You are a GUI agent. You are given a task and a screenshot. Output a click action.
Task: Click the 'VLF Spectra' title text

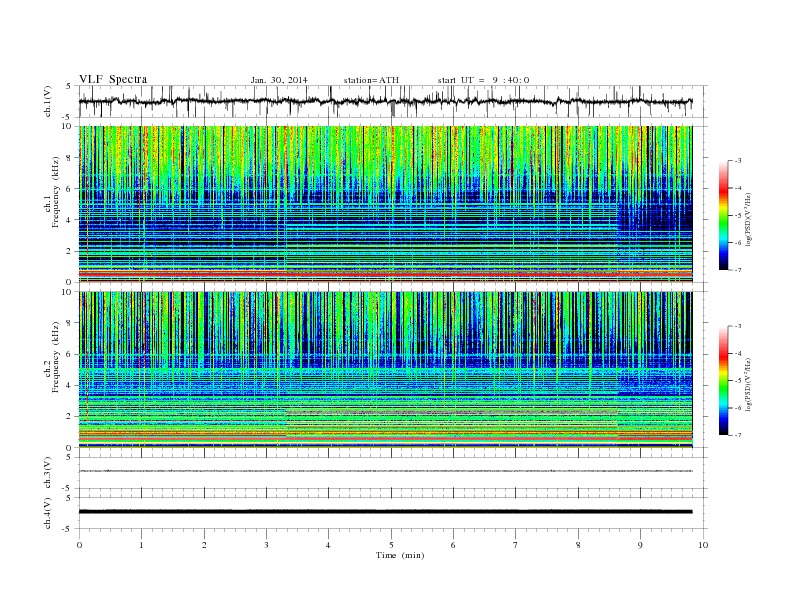(x=113, y=79)
